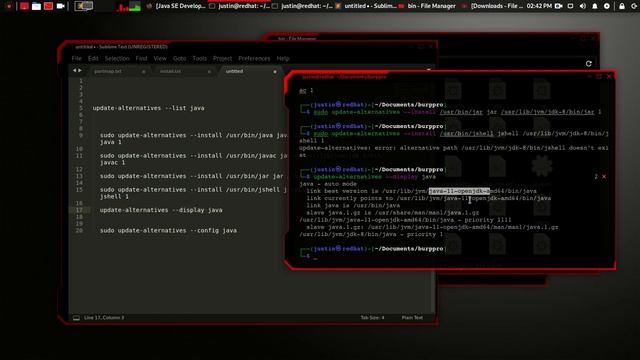Open the Edit menu in Sublime Text
Viewport: 640px width, 360px height.
93,58
